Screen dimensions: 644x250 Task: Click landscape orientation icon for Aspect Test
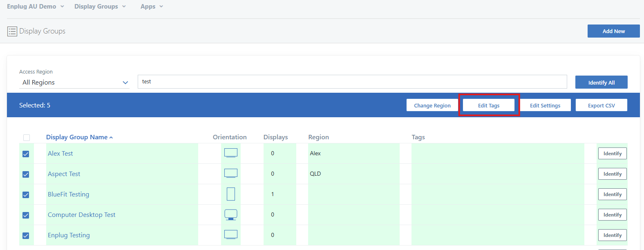231,174
